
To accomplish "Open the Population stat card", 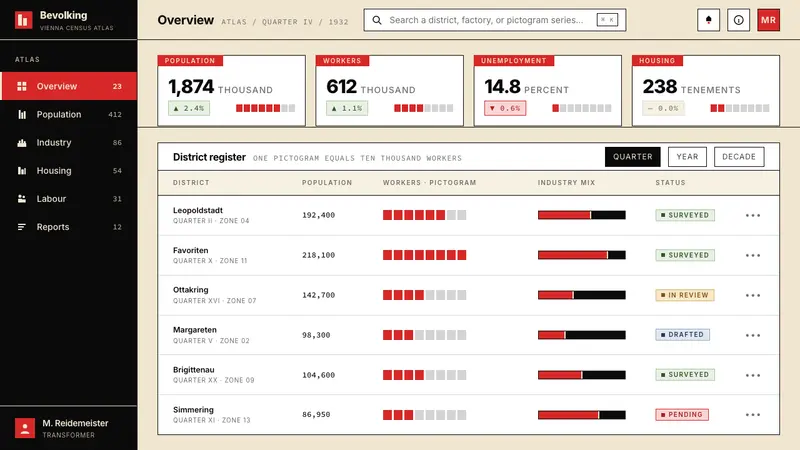I will [x=231, y=91].
